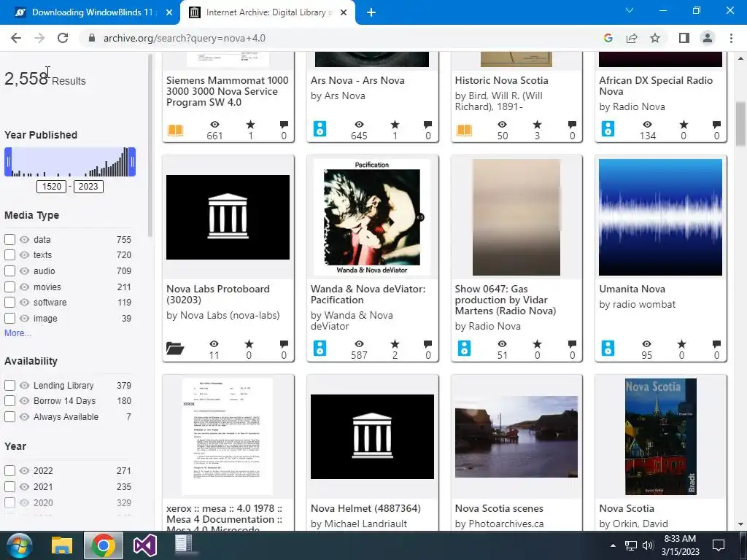This screenshot has height=560, width=747.
Task: Click the texts media icon on Siemens Mammomat card
Action: point(175,130)
